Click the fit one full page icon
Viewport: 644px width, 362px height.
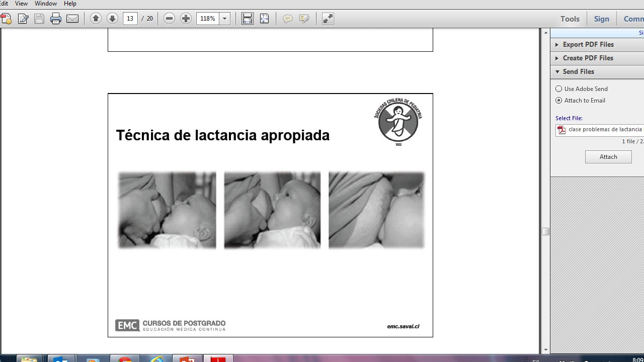264,19
